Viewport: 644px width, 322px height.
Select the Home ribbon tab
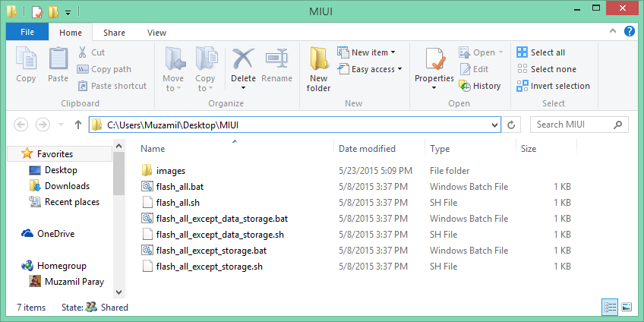point(70,33)
